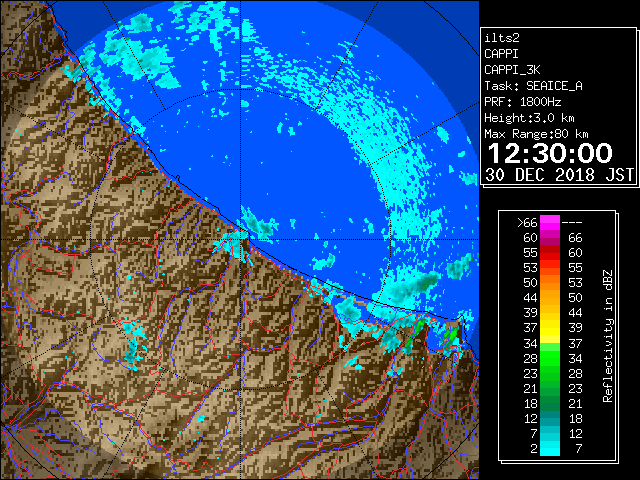This screenshot has height=480, width=640.
Task: Click the 'Height:3.0 km' label
Action: point(529,118)
